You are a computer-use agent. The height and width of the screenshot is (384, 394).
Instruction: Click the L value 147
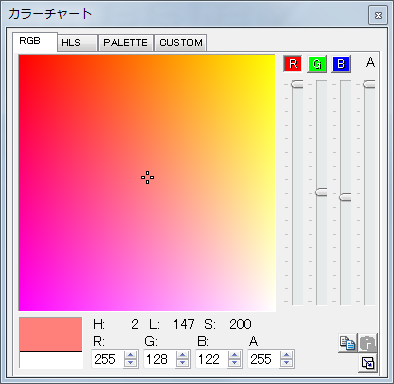click(x=183, y=324)
